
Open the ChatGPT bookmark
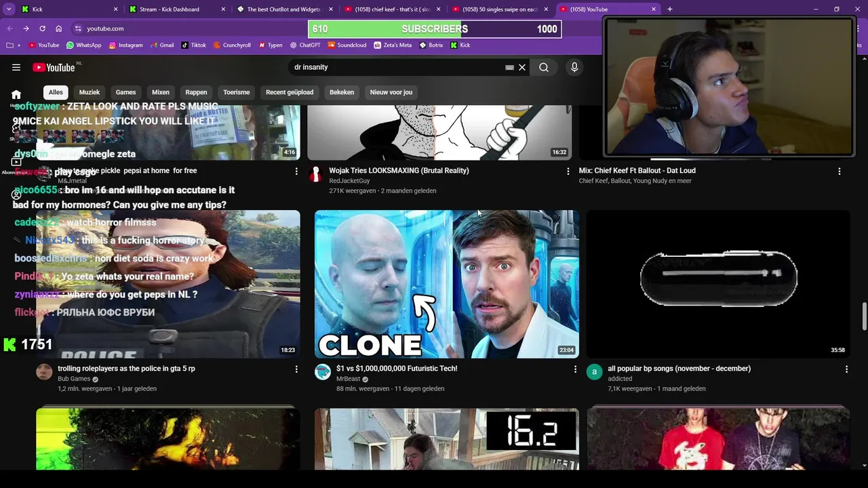click(x=305, y=45)
